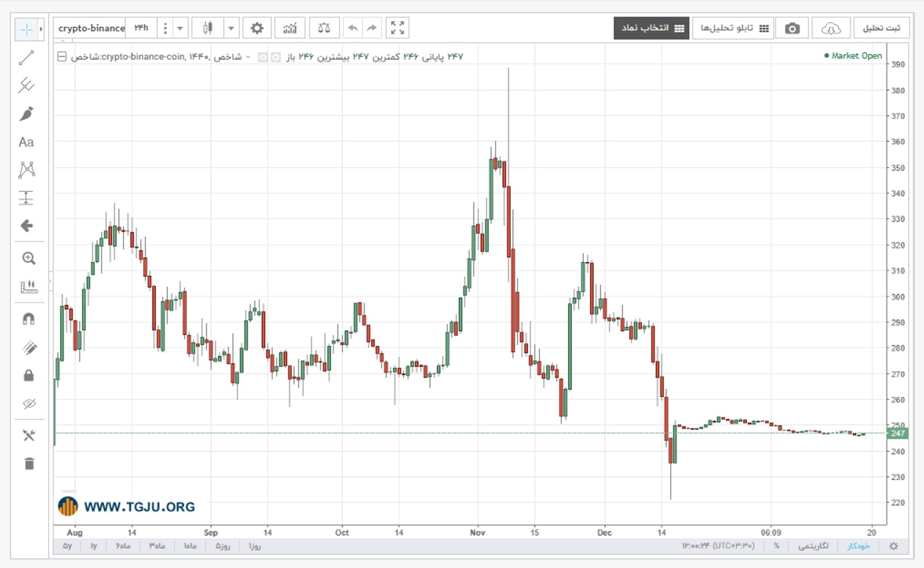
Task: Toggle lock all drawing tools
Action: tap(28, 375)
